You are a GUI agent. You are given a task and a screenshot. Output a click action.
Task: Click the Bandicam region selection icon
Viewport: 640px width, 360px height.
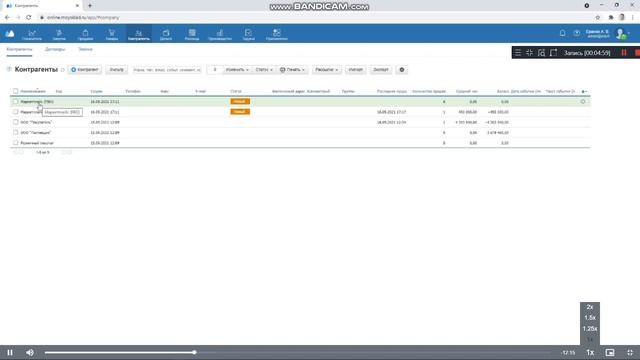click(x=553, y=53)
